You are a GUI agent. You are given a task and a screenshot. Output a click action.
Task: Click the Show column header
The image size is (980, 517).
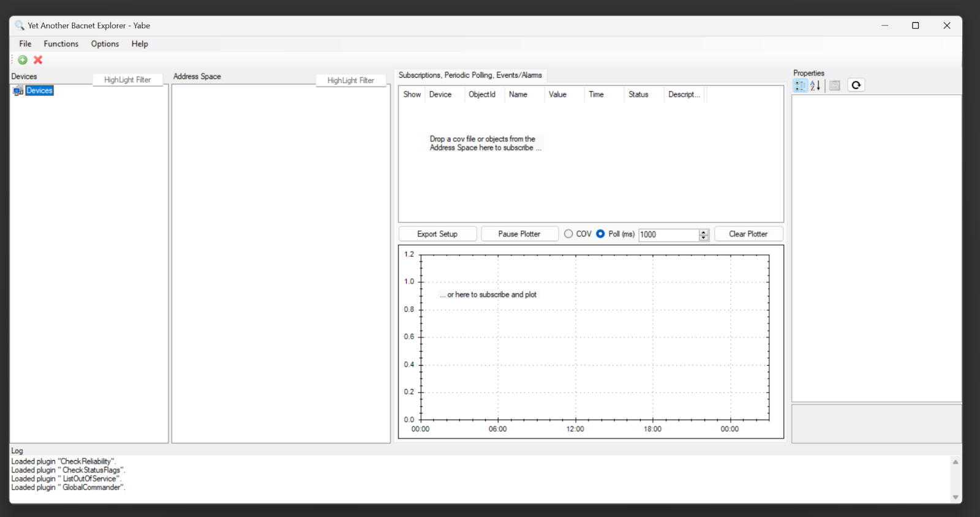coord(412,94)
